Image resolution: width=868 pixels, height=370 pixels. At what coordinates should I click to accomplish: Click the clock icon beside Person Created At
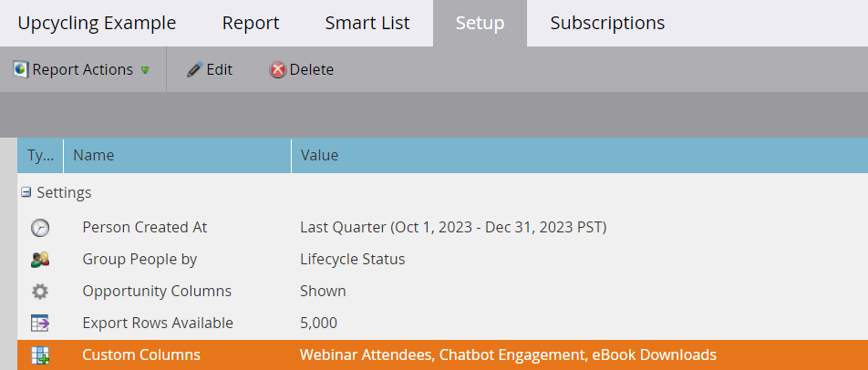tap(40, 227)
